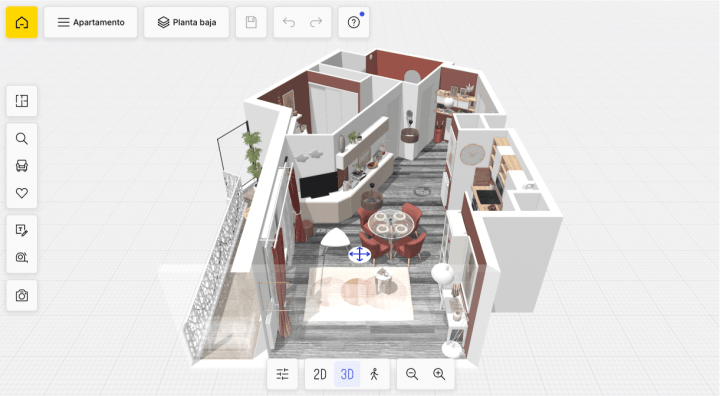The height and width of the screenshot is (396, 720).
Task: Open the help question mark
Action: point(354,22)
